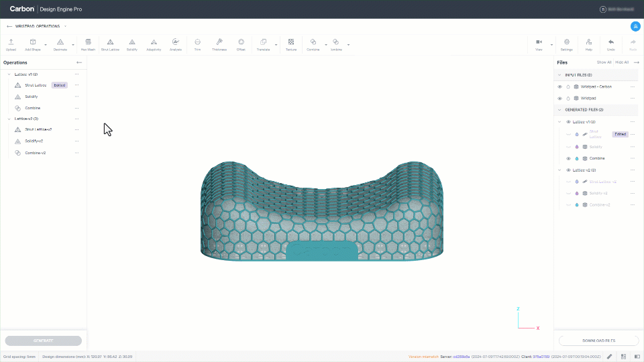Select the Thickness tool
The width and height of the screenshot is (644, 362).
tap(219, 44)
